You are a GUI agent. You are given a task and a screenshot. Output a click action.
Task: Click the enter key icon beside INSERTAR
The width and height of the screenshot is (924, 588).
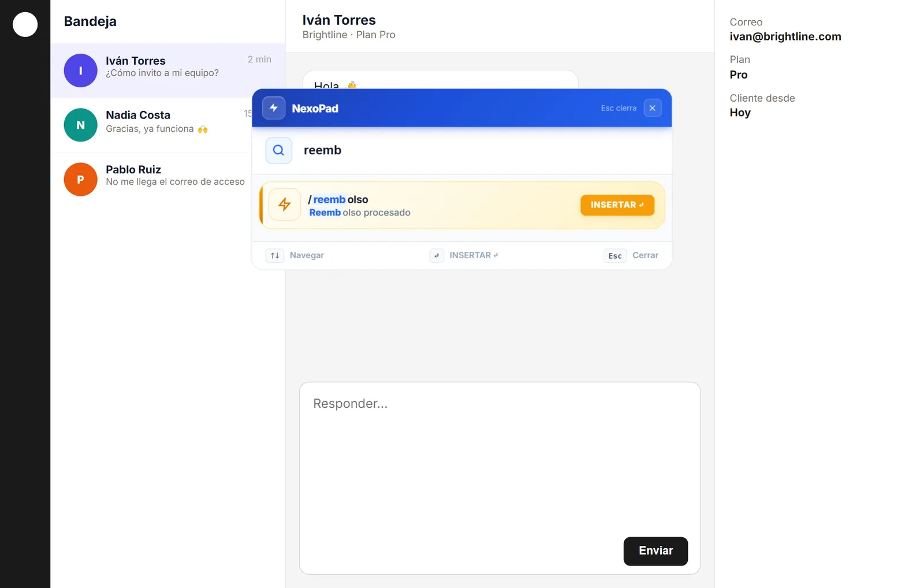(437, 255)
